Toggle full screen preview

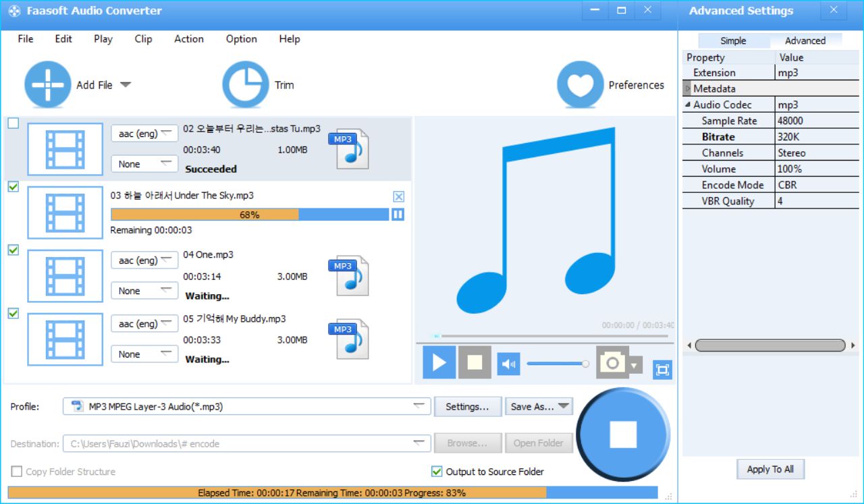click(662, 370)
